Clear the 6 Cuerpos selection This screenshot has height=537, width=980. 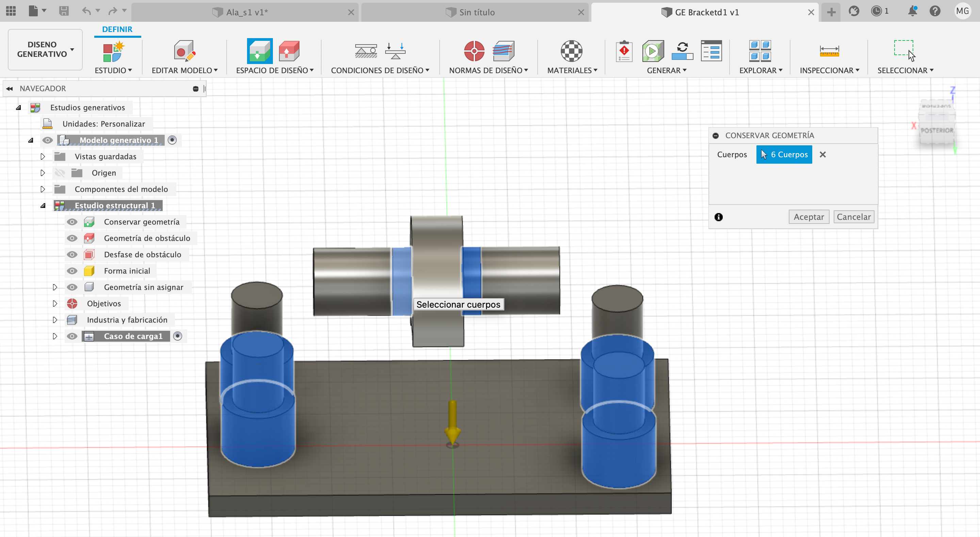click(x=822, y=154)
